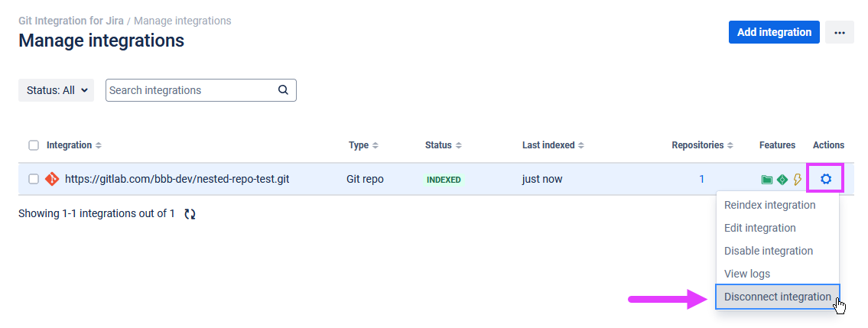Click the green folder feature icon
868x328 pixels.
[767, 179]
